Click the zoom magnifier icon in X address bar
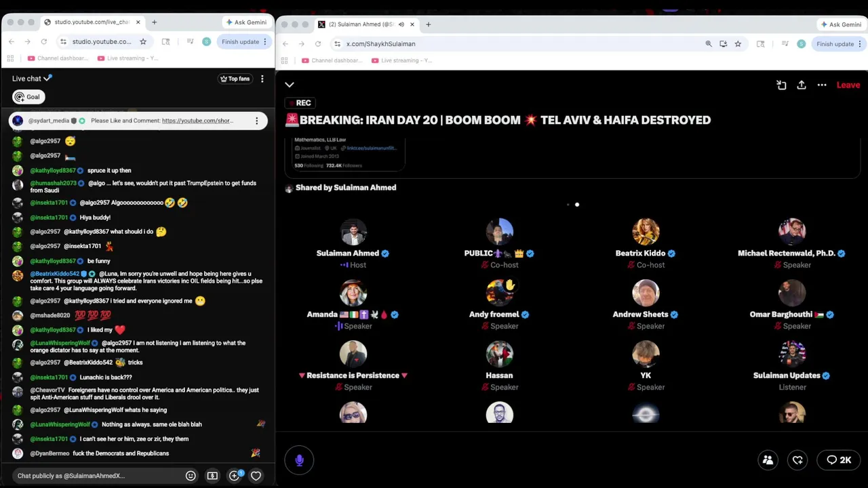The height and width of the screenshot is (488, 868). [x=709, y=44]
